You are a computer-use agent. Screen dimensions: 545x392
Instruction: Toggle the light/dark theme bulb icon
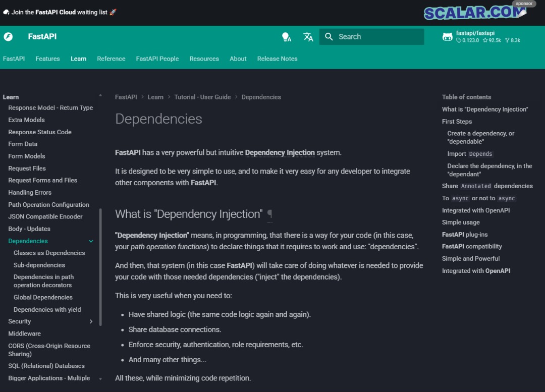pyautogui.click(x=286, y=37)
